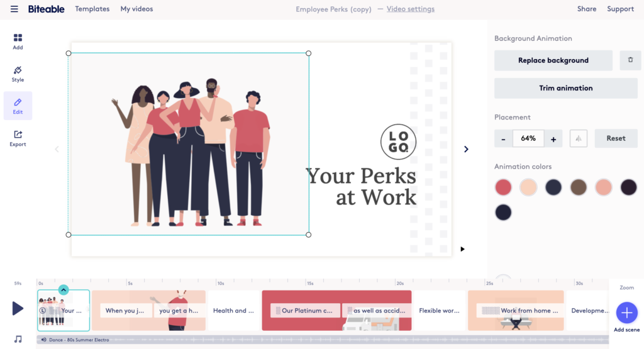The image size is (644, 349).
Task: Go to the next scene arrow
Action: (x=466, y=149)
